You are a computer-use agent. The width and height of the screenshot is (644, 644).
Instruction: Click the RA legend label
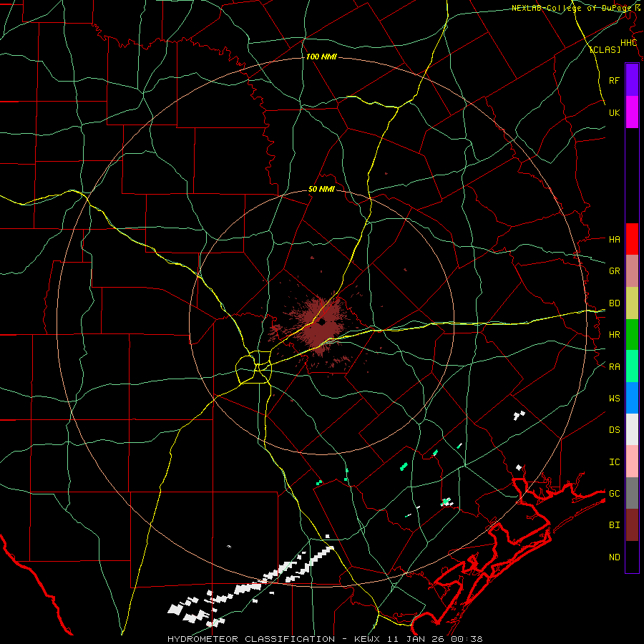[x=614, y=367]
